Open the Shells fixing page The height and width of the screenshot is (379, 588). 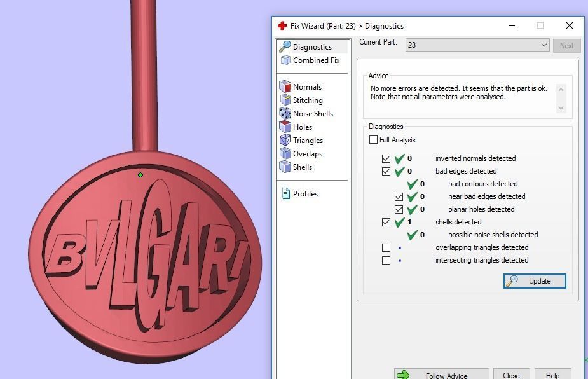tap(296, 167)
